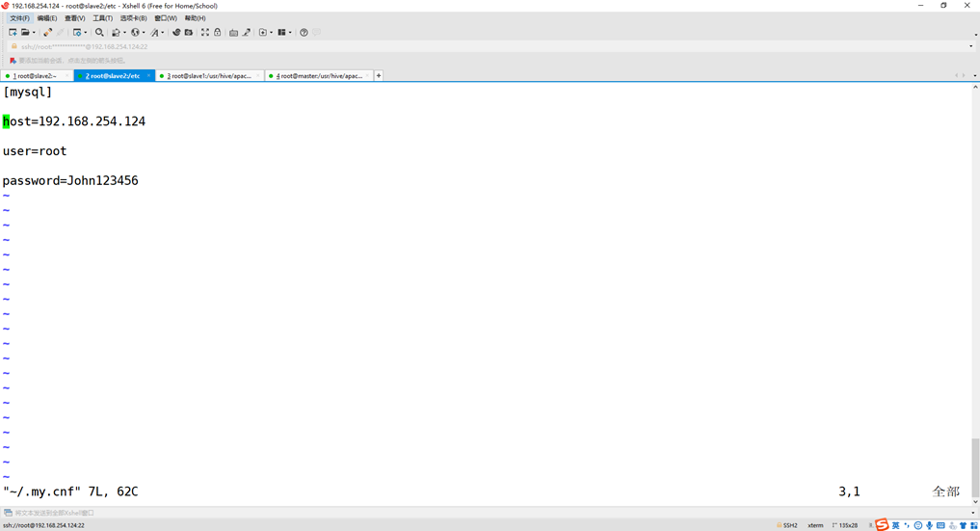Close tab 4 root@master
Image resolution: width=980 pixels, height=531 pixels.
point(367,75)
